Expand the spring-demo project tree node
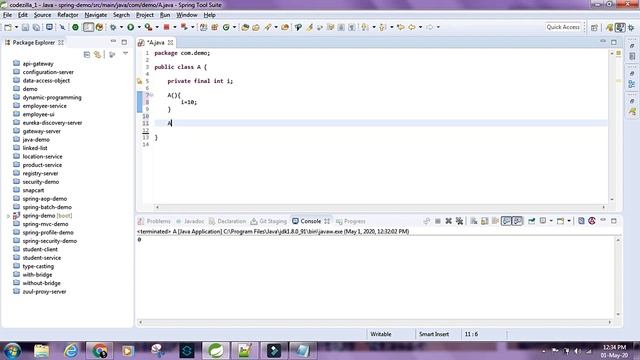640x360 pixels. click(8, 216)
